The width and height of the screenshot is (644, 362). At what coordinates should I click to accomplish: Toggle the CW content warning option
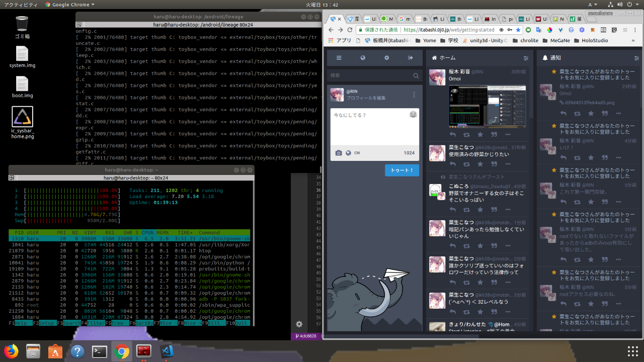pyautogui.click(x=357, y=153)
